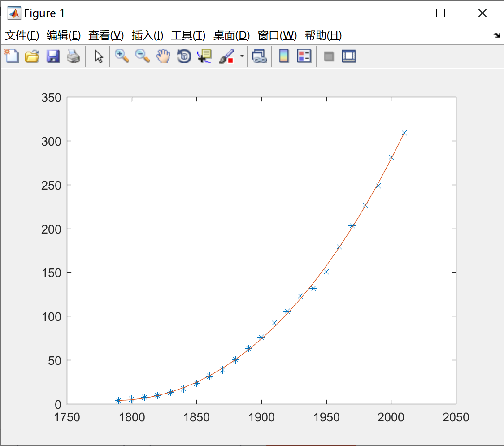Select the Pan hand tool
This screenshot has height=446, width=504.
click(163, 56)
